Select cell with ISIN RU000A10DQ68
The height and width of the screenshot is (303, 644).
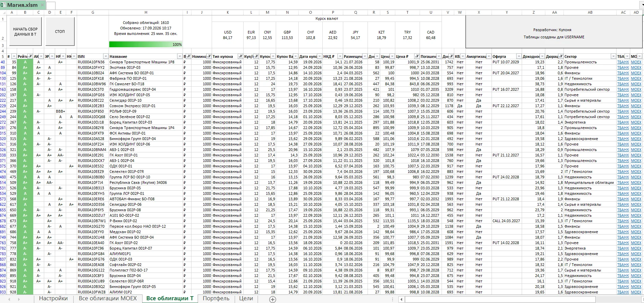pyautogui.click(x=93, y=117)
